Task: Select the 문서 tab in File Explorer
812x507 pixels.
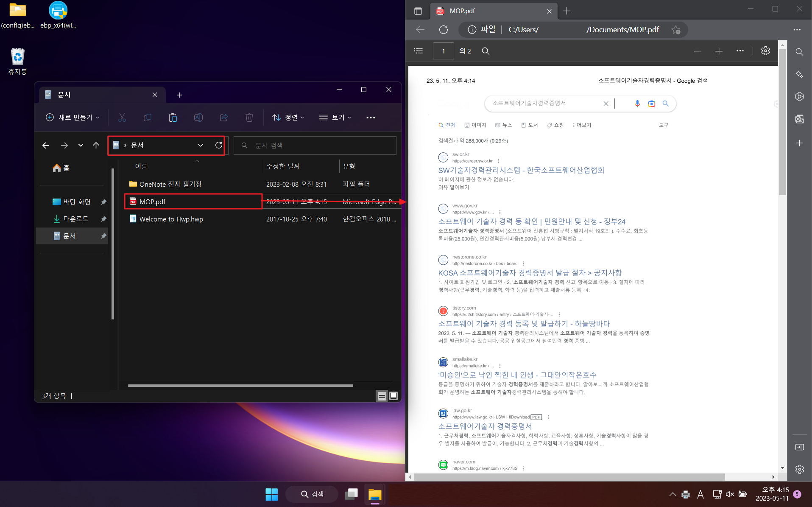Action: pyautogui.click(x=102, y=95)
